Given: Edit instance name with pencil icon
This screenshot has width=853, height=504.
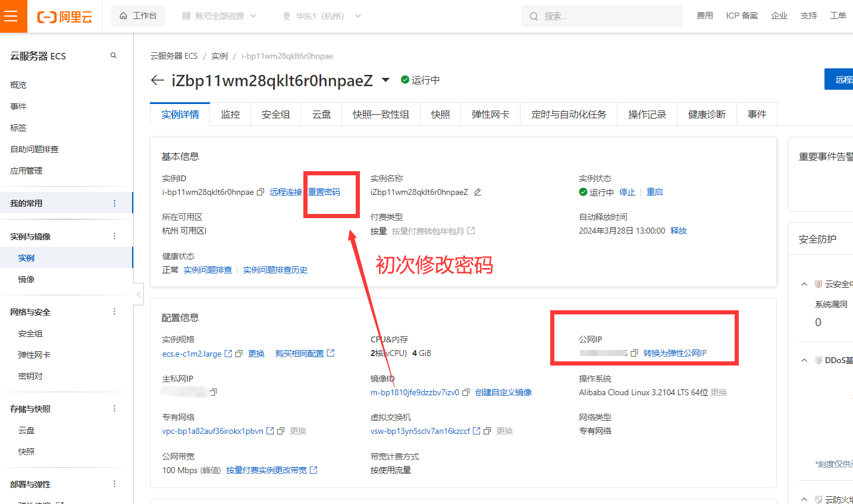Looking at the screenshot, I should (478, 192).
